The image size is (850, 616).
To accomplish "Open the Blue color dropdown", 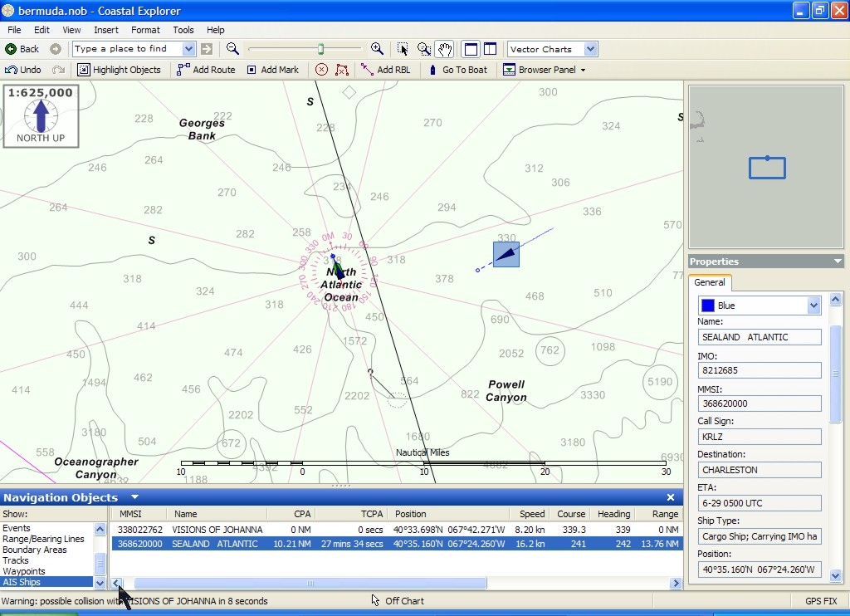I will coord(813,306).
